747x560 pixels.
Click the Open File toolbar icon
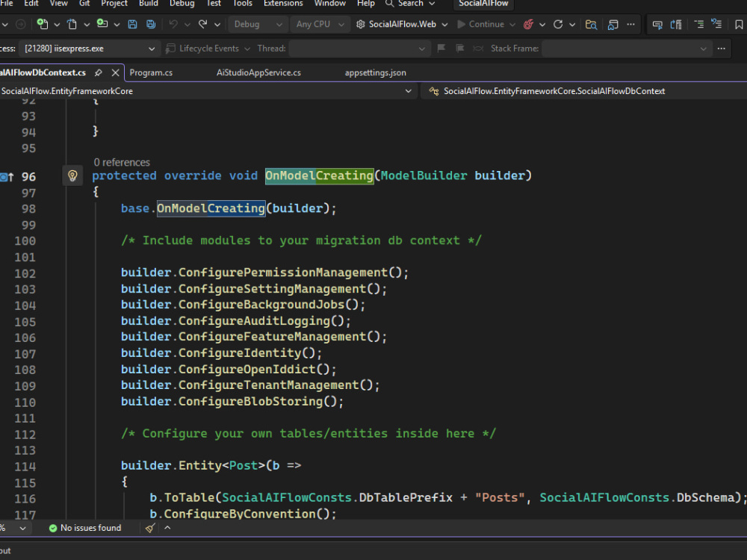tap(72, 25)
